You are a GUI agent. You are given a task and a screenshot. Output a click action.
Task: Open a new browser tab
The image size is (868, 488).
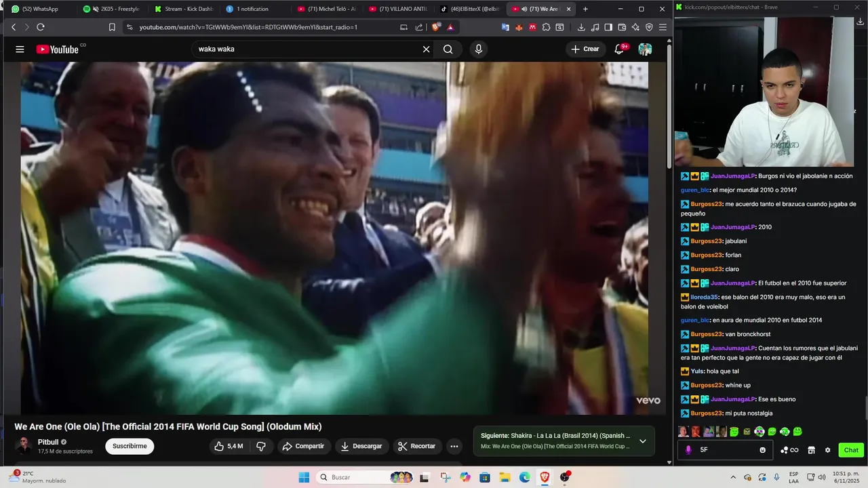pos(585,9)
